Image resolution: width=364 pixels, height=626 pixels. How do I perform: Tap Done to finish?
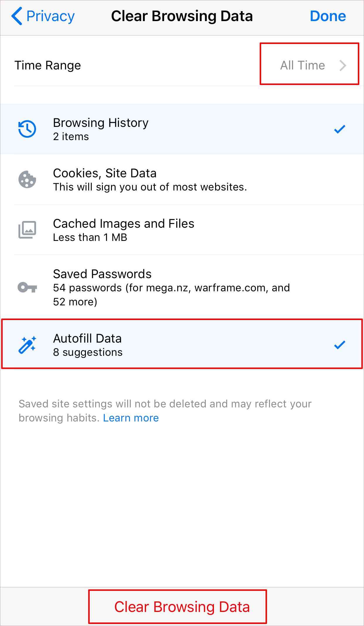point(327,16)
